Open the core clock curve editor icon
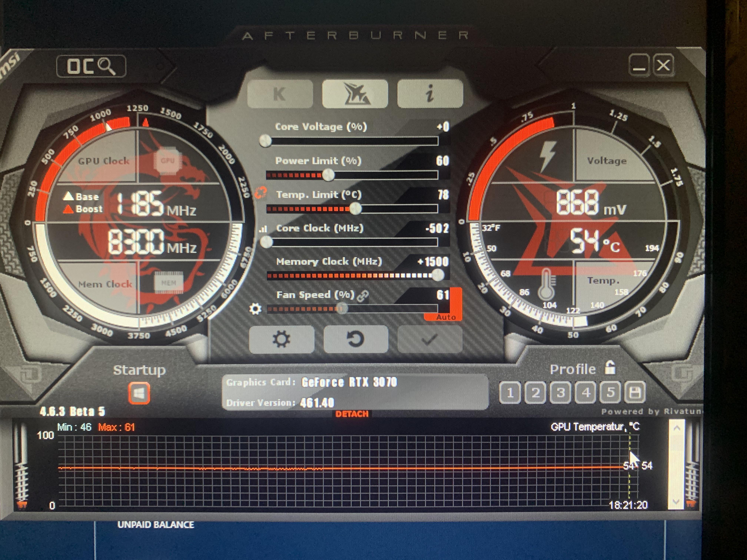 tap(263, 229)
